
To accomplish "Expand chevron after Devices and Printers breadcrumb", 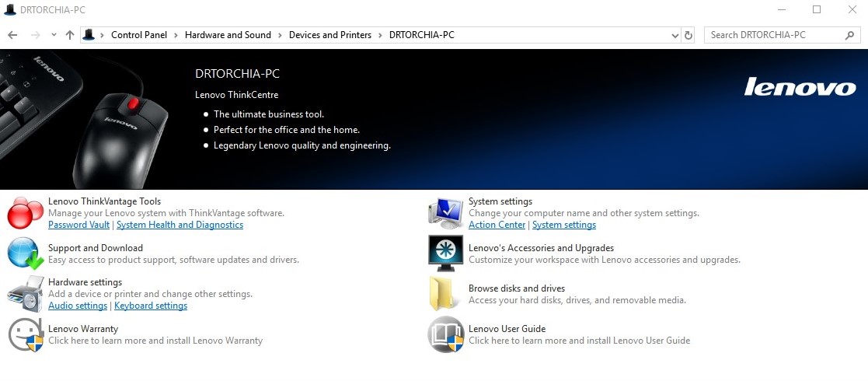I will pos(380,35).
